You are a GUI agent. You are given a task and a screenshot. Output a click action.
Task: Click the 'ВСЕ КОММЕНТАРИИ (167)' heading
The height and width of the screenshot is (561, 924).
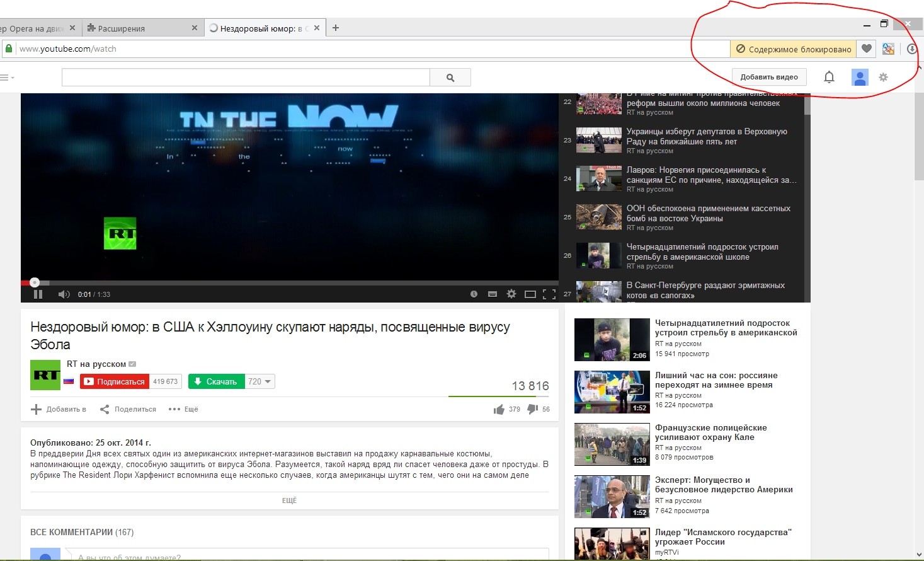[82, 532]
